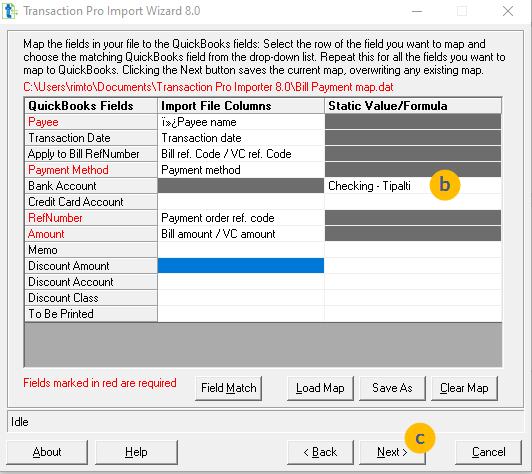Viewport: 532px width, 474px height.
Task: Click the 'Payment method' import column cell
Action: click(x=241, y=170)
